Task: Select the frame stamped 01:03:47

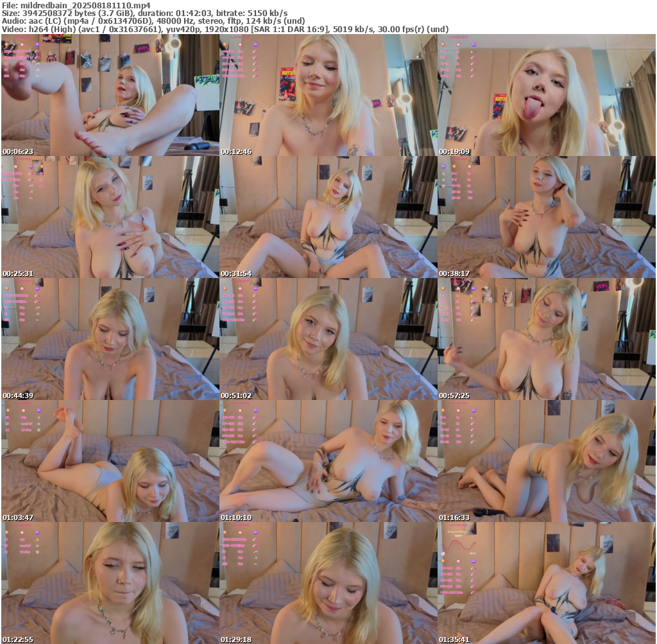Action: point(110,461)
